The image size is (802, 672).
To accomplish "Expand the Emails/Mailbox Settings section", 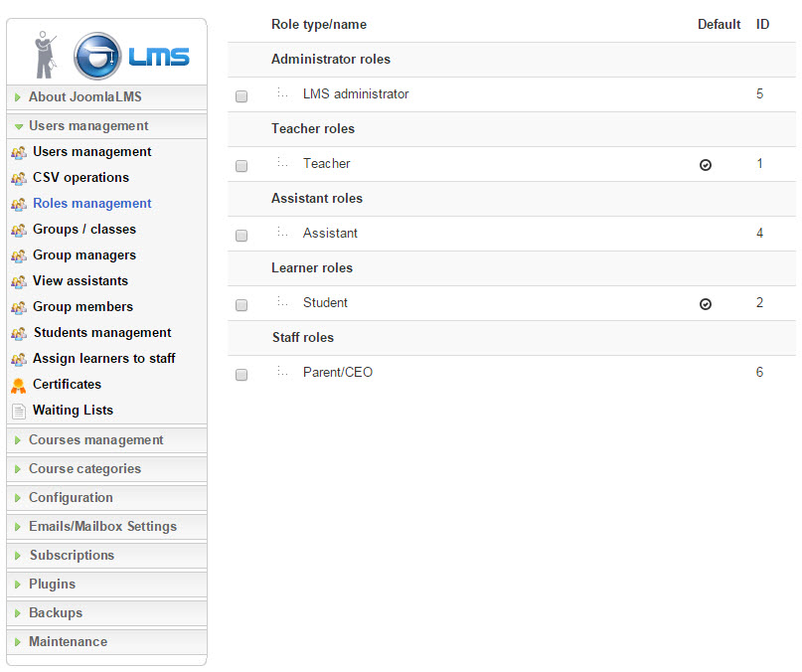I will click(x=106, y=526).
